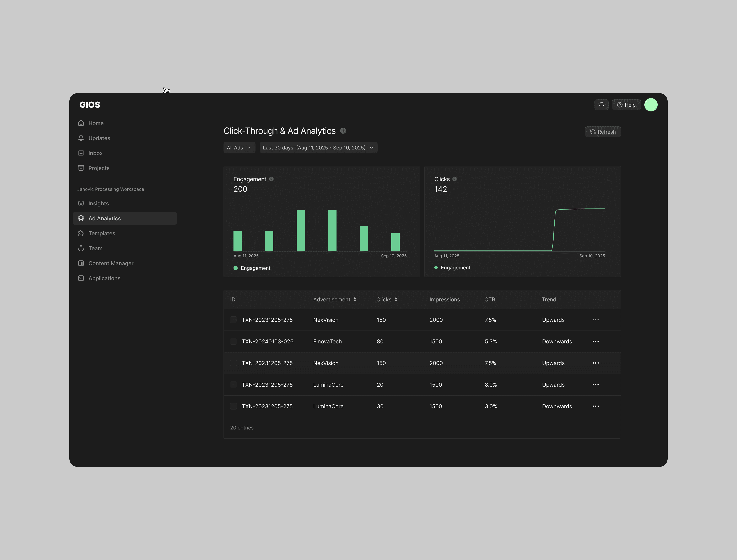Viewport: 737px width, 560px height.
Task: Tick the checkbox for LuminaCore 8.0% row
Action: coord(233,385)
